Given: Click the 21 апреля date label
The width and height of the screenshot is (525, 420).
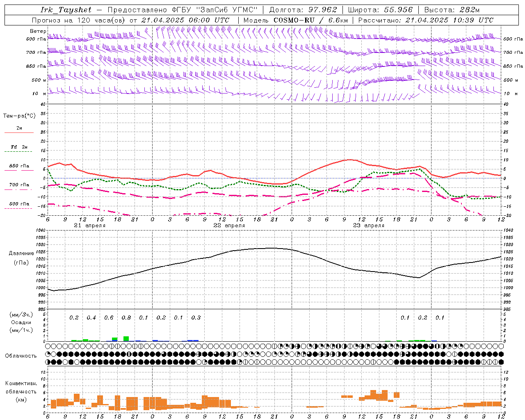Looking at the screenshot, I should [89, 226].
